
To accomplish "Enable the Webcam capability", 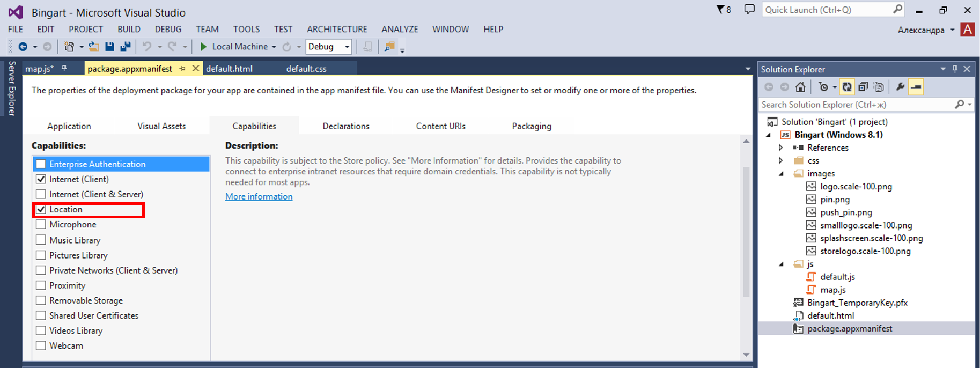I will pyautogui.click(x=41, y=345).
